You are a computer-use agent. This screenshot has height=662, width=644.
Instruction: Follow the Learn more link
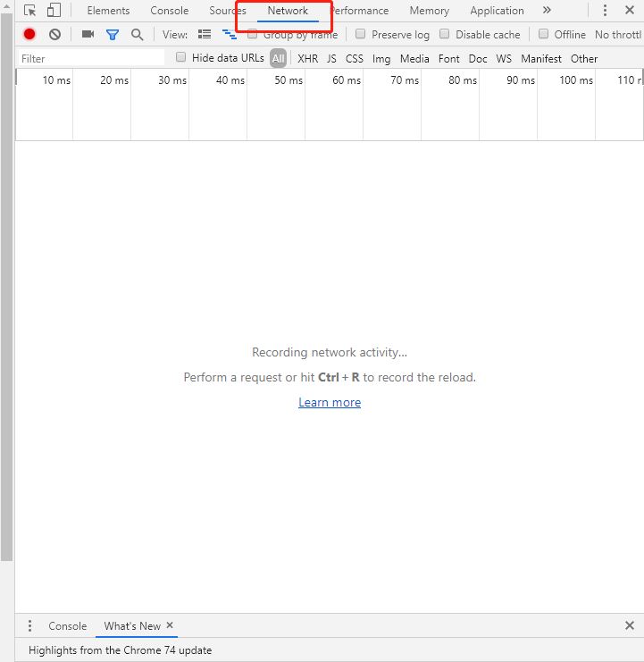[330, 402]
